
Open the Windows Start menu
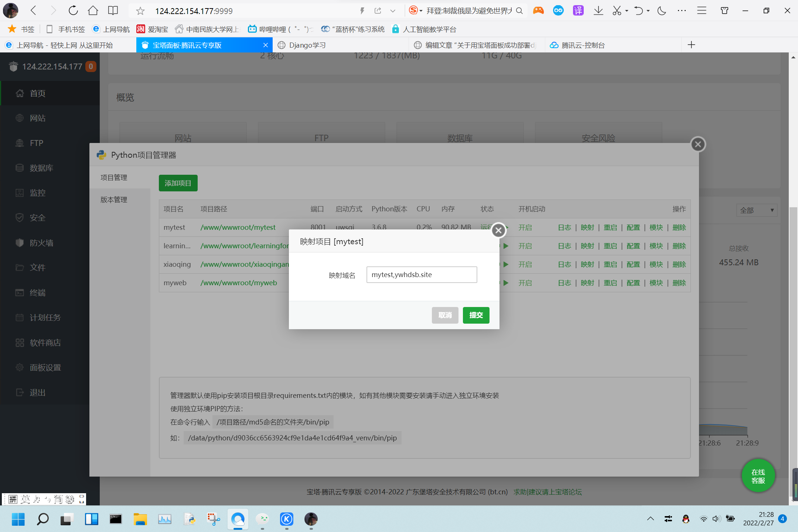click(x=18, y=519)
